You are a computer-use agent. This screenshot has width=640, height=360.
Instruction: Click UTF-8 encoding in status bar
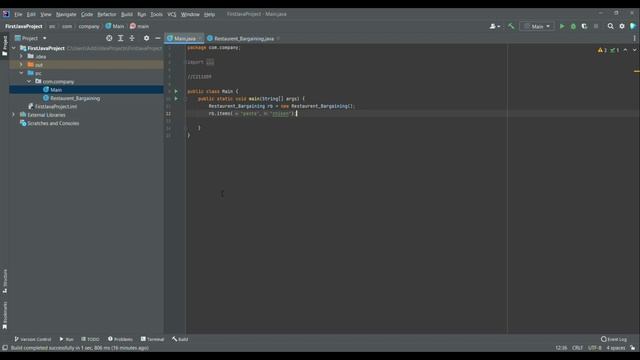[595, 348]
